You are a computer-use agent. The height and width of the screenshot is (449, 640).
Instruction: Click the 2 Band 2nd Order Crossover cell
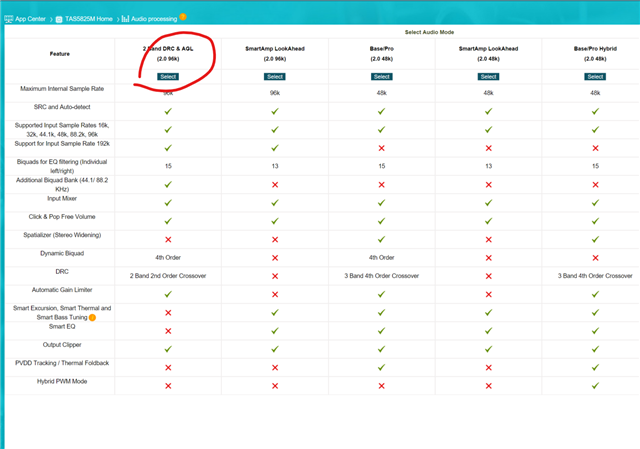[168, 276]
